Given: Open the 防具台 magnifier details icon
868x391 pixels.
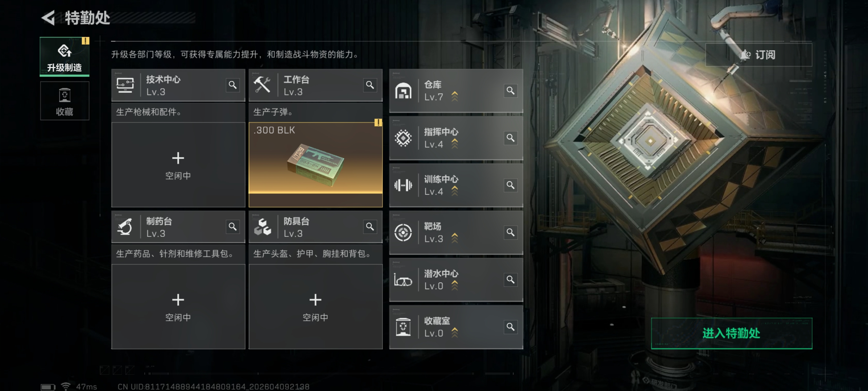Looking at the screenshot, I should [370, 227].
